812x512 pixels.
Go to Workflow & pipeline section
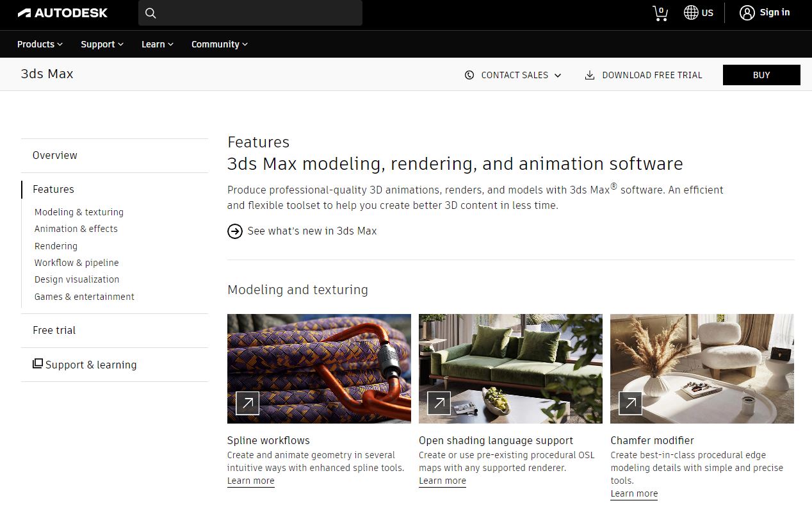[x=77, y=263]
